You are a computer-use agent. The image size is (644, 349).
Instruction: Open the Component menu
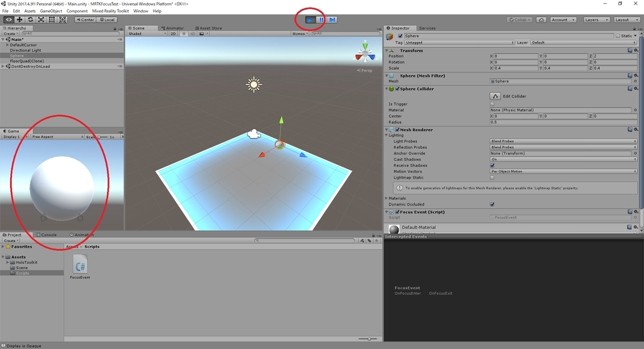77,11
